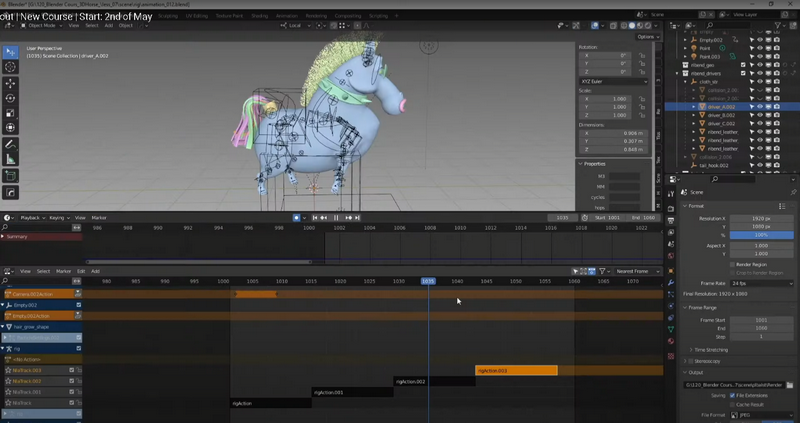Pause animation playback in timeline
Image resolution: width=800 pixels, height=423 pixels.
[336, 218]
